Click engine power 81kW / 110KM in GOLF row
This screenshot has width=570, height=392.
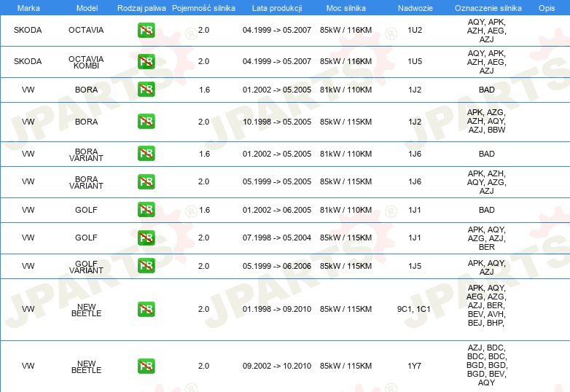pos(345,210)
